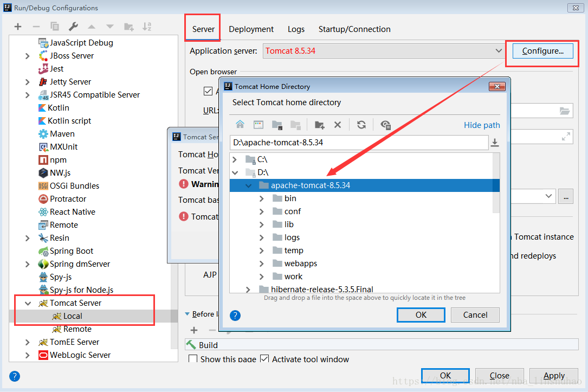This screenshot has height=392, width=588.
Task: Click the Apply button
Action: [554, 376]
